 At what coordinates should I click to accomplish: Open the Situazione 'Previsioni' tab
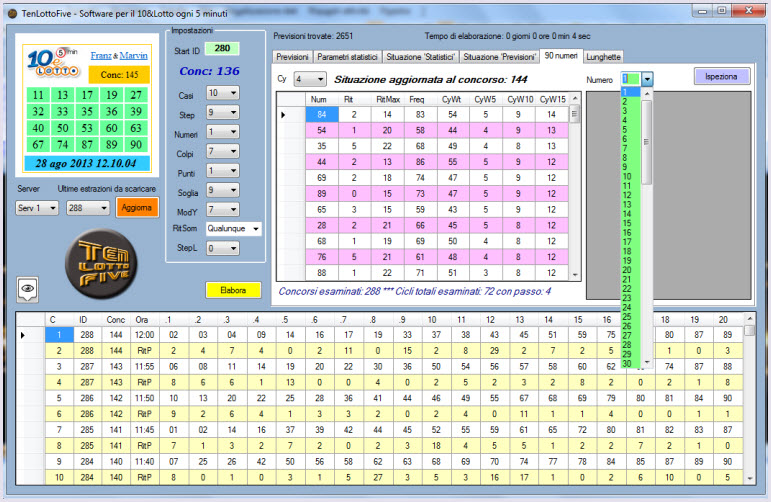(499, 57)
